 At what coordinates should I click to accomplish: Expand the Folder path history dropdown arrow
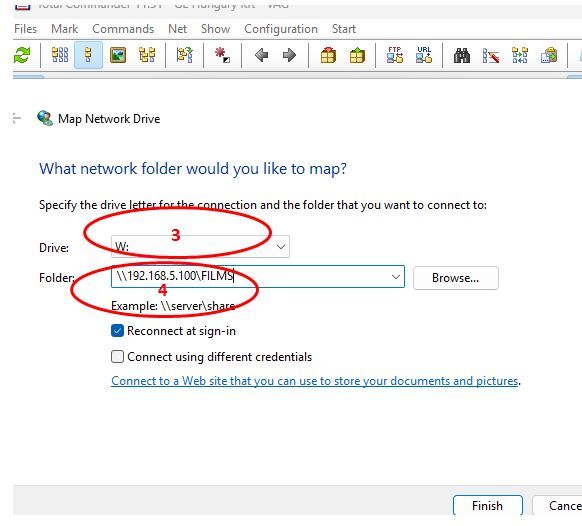tap(396, 277)
